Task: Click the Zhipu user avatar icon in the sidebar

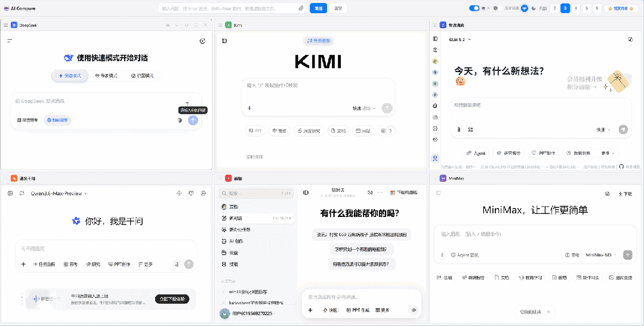Action: (435, 158)
